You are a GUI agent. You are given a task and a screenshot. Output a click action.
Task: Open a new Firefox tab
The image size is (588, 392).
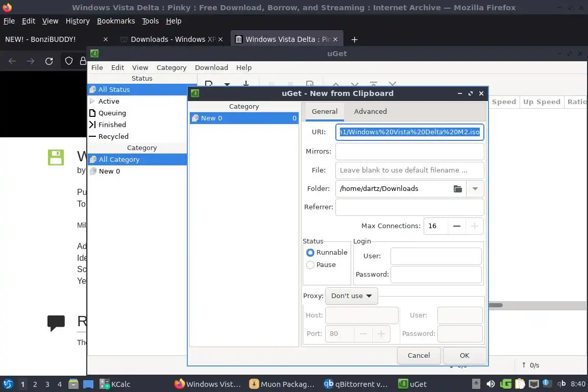pos(354,39)
